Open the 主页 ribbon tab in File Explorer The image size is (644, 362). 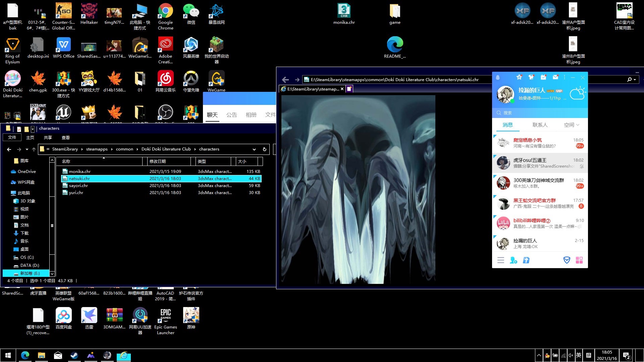[x=30, y=138]
